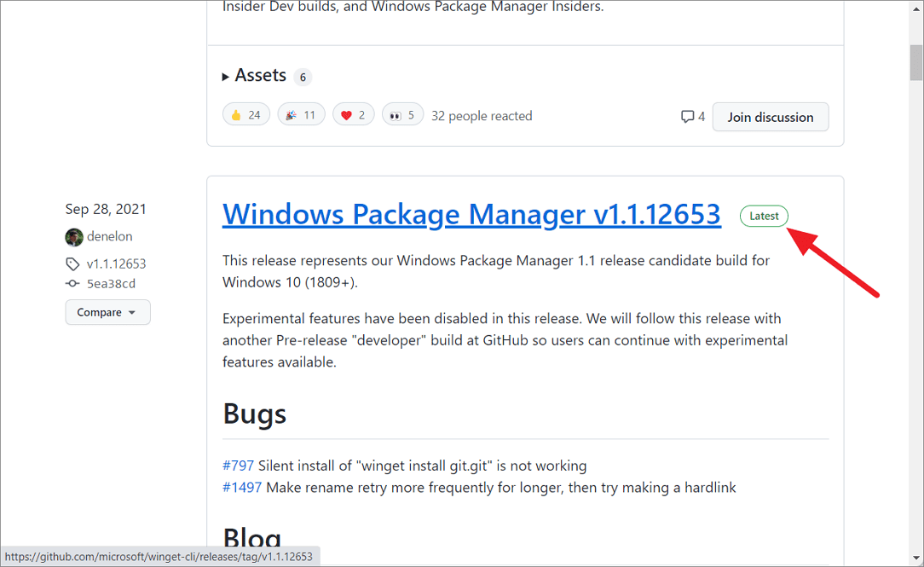The height and width of the screenshot is (567, 924).
Task: Click the Join discussion button
Action: 770,117
